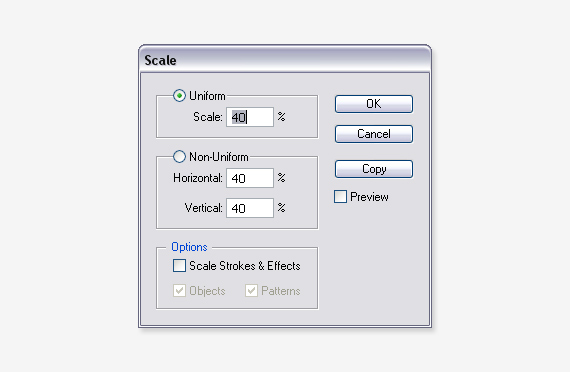Select the Non-Uniform radio button
570x372 pixels.
point(179,157)
